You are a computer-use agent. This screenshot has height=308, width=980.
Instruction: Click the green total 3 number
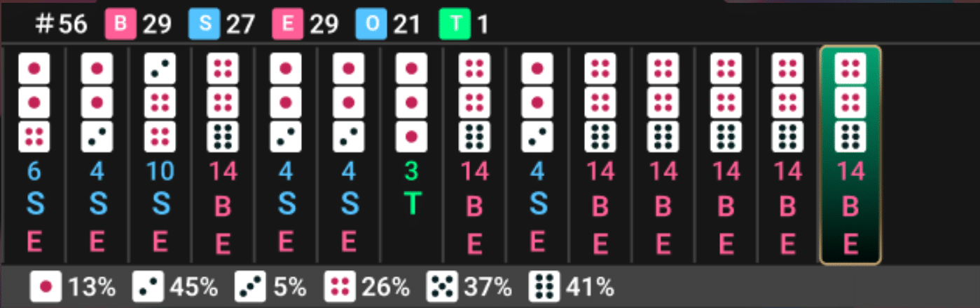tap(411, 171)
